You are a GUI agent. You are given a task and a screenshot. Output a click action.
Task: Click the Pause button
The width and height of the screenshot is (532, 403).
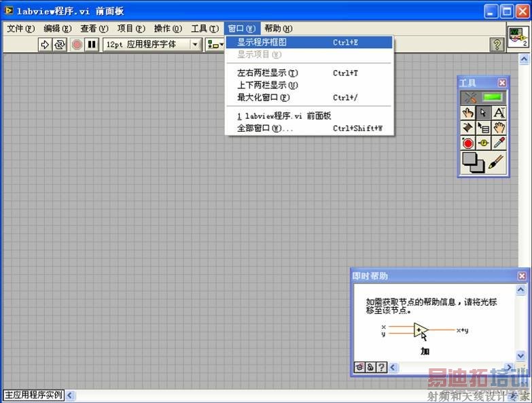pyautogui.click(x=92, y=44)
